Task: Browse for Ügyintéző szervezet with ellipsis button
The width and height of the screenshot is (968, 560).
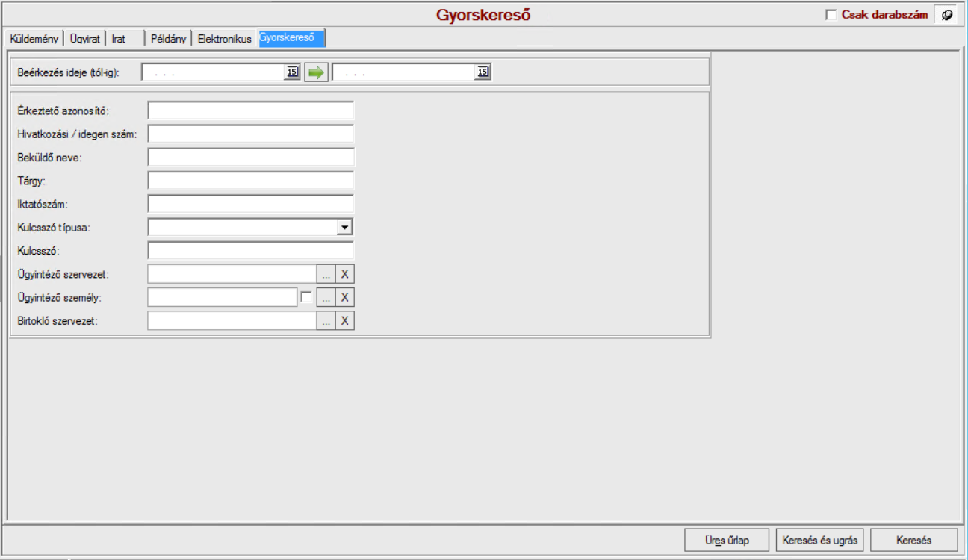Action: 326,274
